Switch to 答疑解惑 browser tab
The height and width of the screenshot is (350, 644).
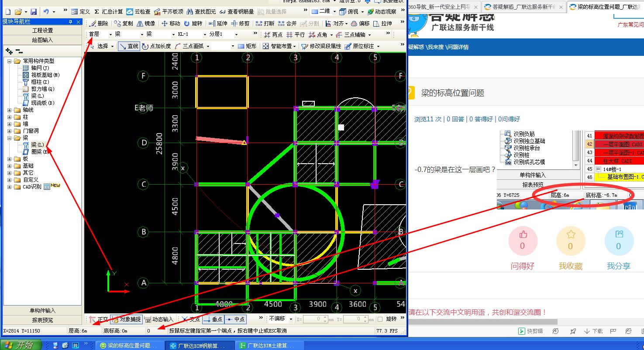coord(524,7)
